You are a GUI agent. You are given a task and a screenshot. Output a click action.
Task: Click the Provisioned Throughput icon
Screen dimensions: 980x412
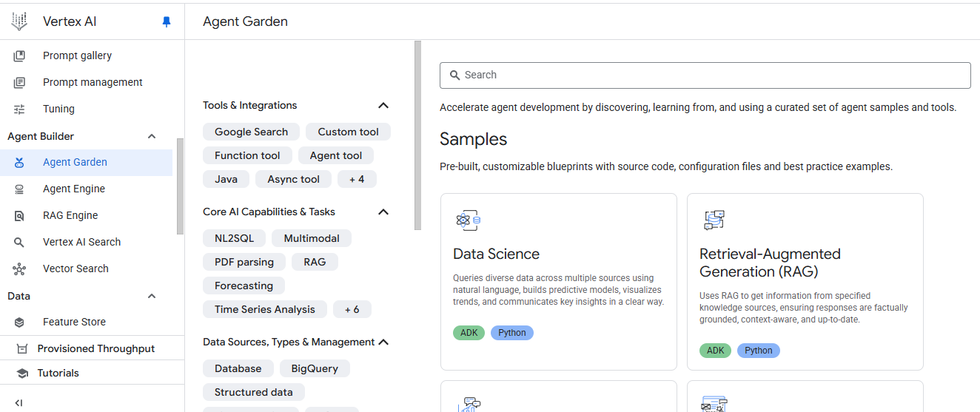pyautogui.click(x=22, y=348)
